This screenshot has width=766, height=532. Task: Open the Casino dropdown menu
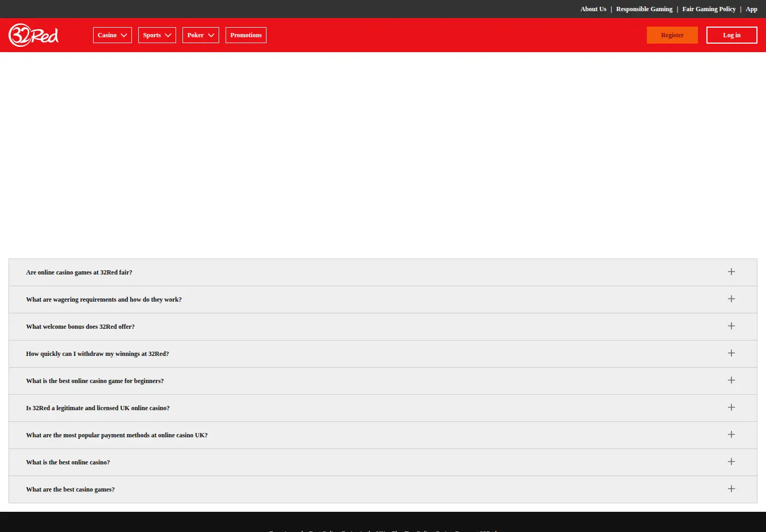pos(112,35)
